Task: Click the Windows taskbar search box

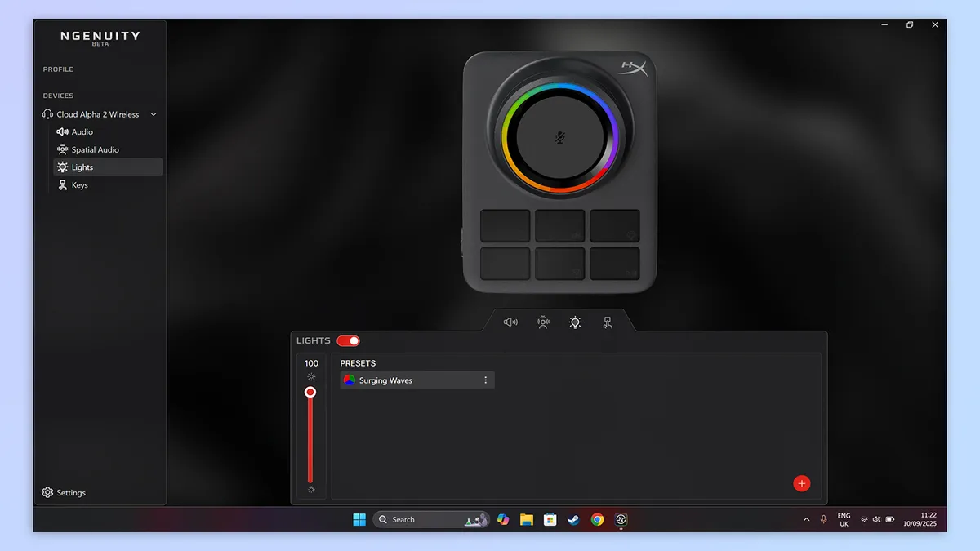Action: coord(421,519)
